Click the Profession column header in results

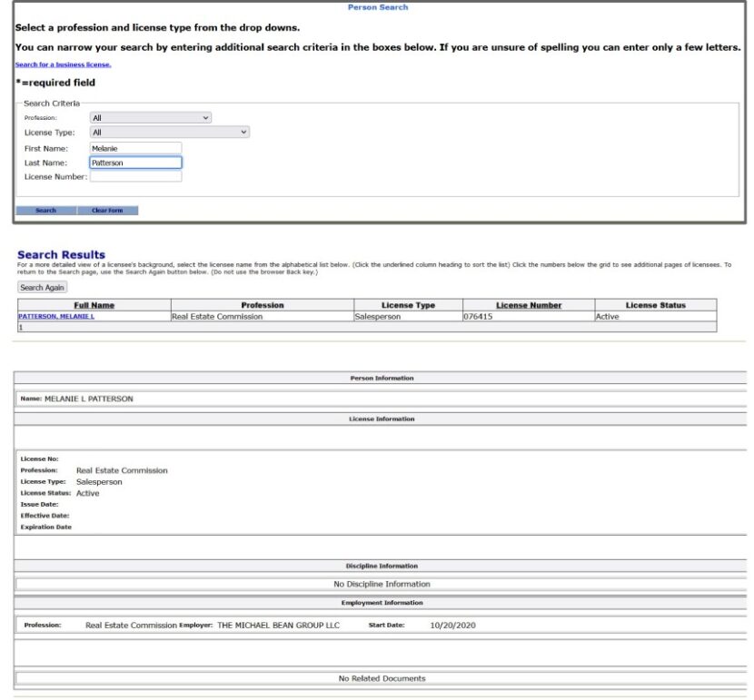click(263, 305)
